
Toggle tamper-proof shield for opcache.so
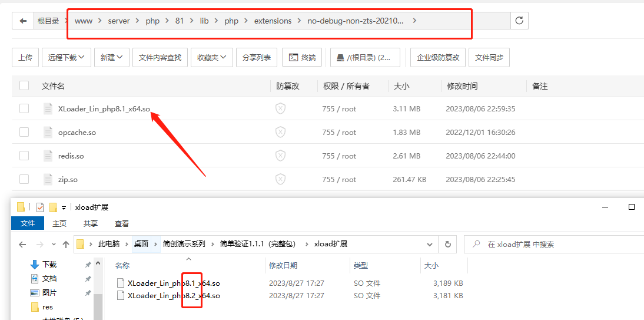point(280,133)
